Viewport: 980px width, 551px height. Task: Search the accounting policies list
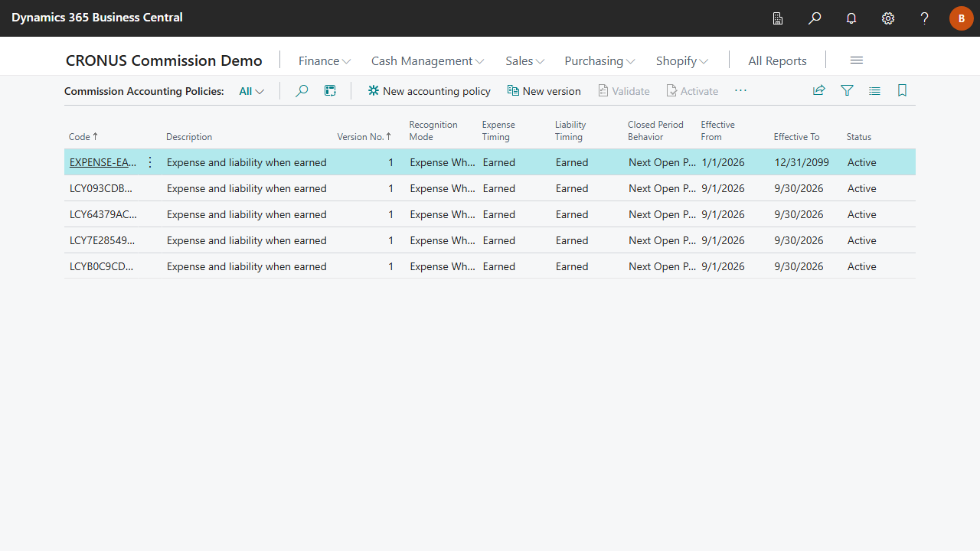[x=302, y=91]
